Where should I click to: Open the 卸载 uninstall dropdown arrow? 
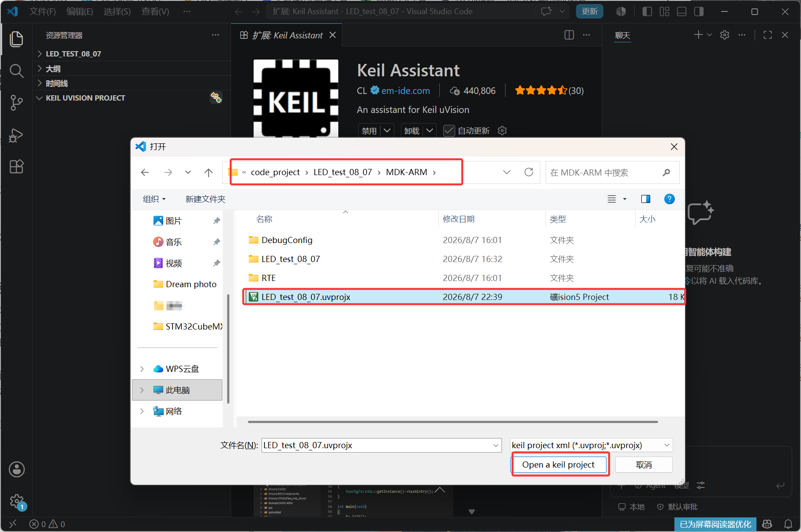pos(430,131)
